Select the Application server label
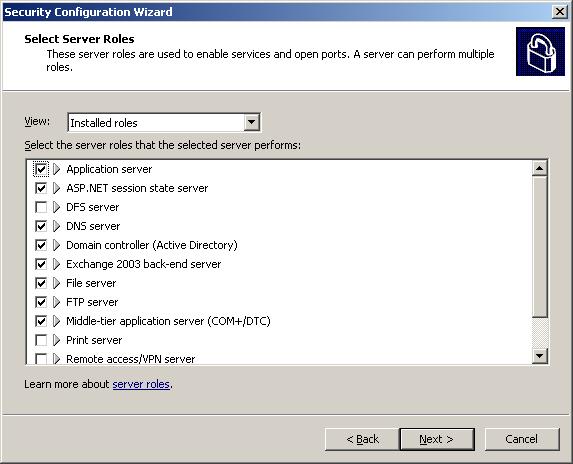The image size is (573, 464). click(109, 169)
